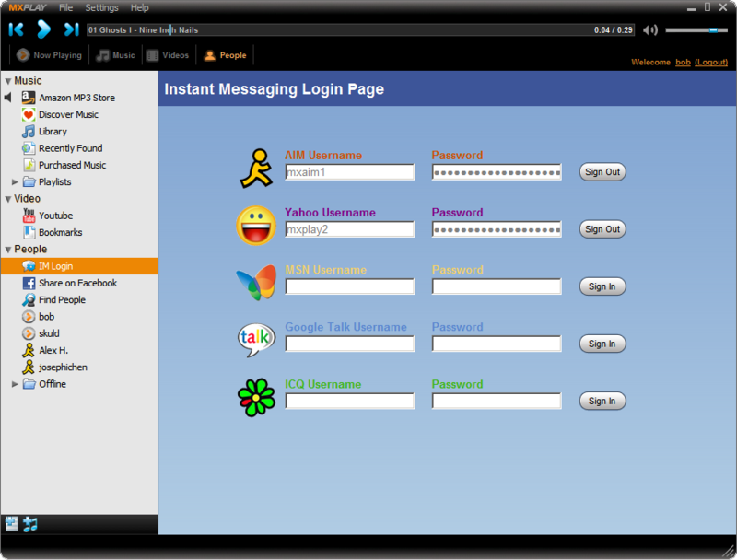This screenshot has height=560, width=737.
Task: Sign in to MSN
Action: point(602,287)
